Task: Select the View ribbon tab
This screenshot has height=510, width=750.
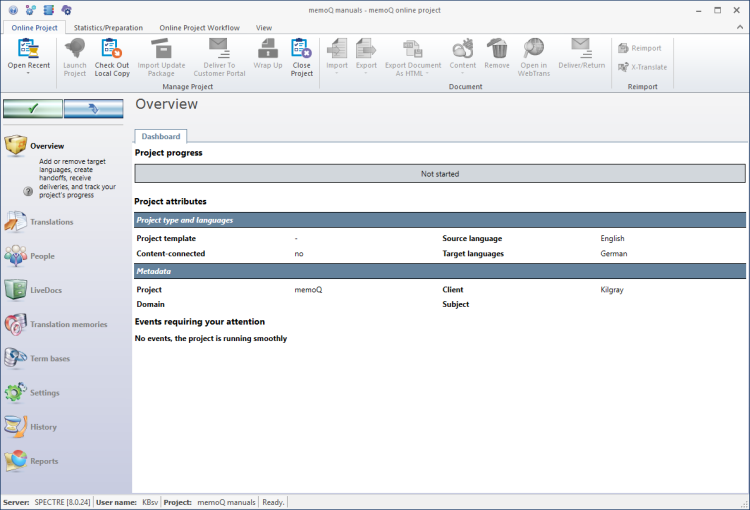Action: (264, 28)
